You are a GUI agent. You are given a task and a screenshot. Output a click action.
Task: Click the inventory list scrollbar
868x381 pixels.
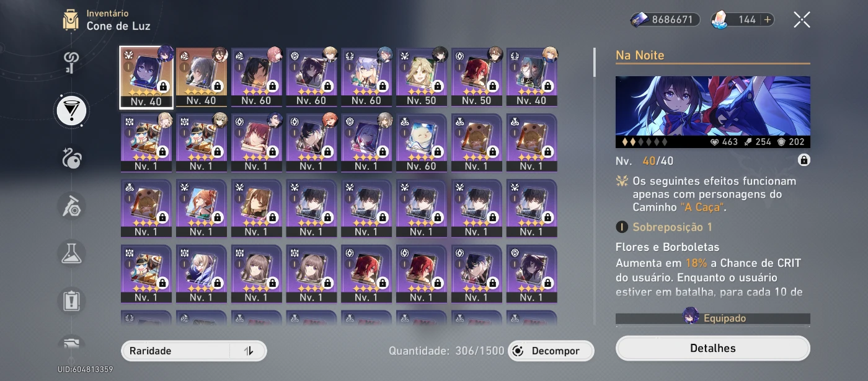(x=594, y=62)
